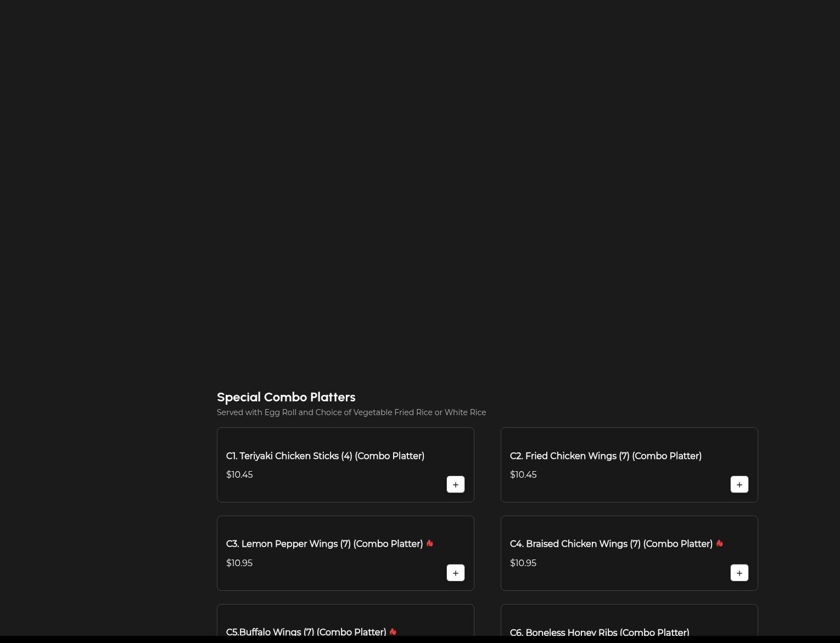Select the C2. Fried Chicken Wings title
The height and width of the screenshot is (643, 840).
coord(606,456)
